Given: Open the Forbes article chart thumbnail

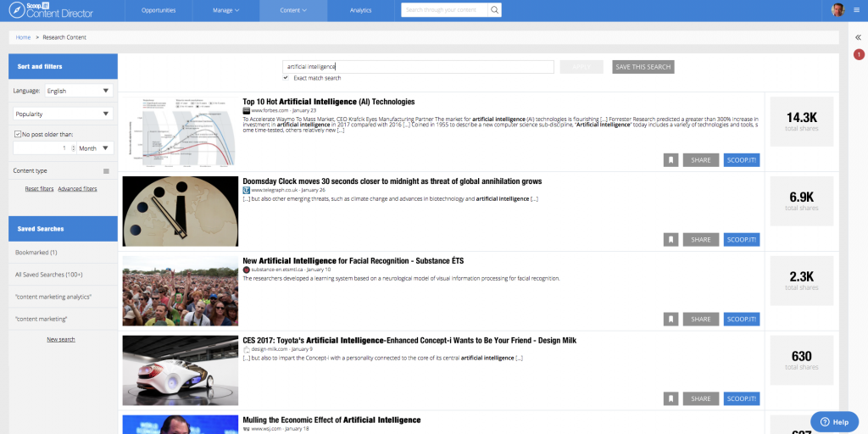Looking at the screenshot, I should 181,131.
